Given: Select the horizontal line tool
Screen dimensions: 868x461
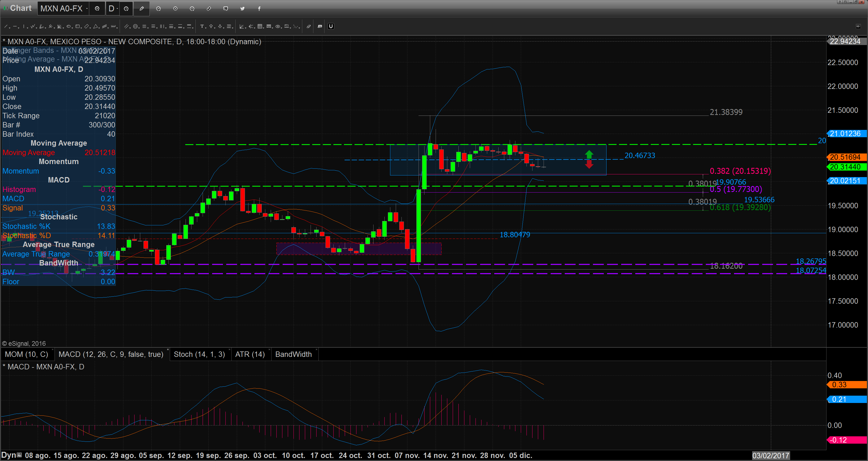Looking at the screenshot, I should tap(15, 26).
